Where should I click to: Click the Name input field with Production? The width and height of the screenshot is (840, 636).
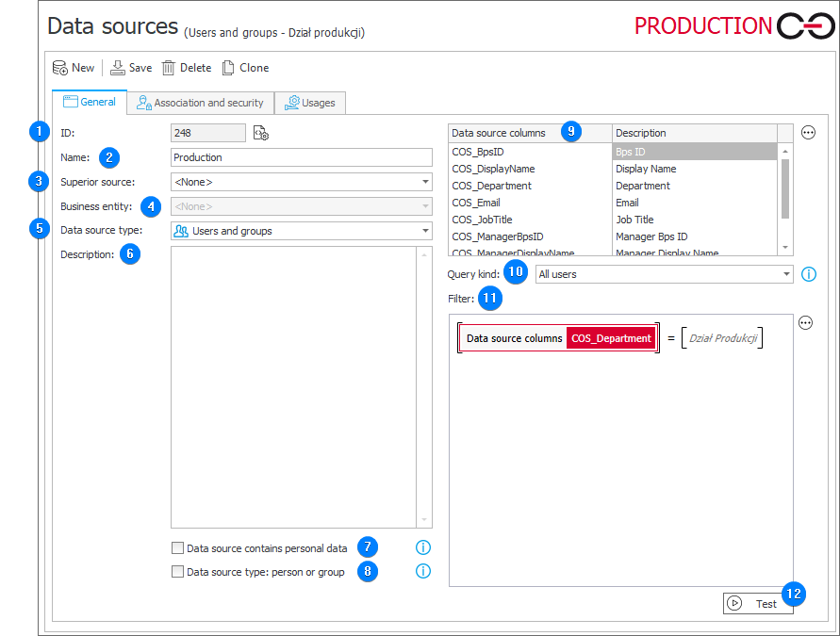(x=302, y=157)
